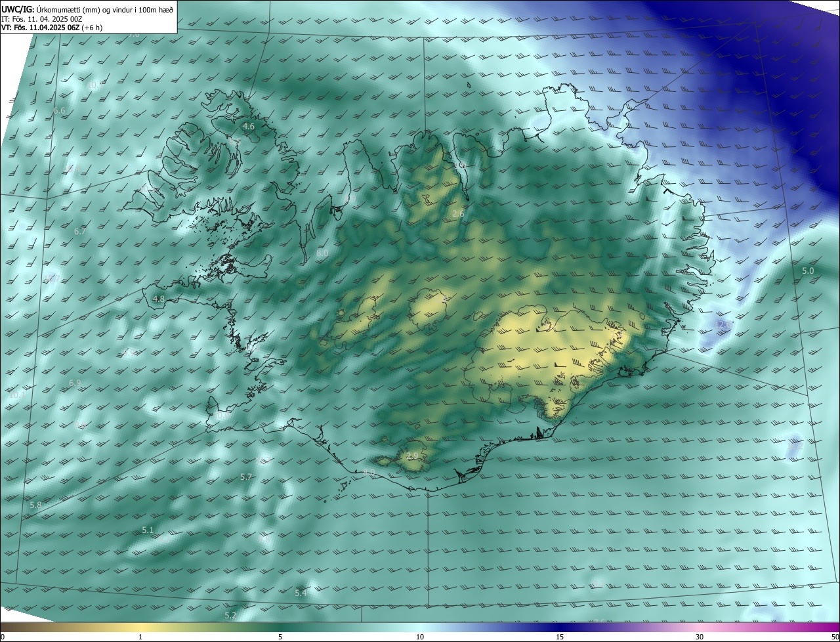840x642 pixels.
Task: Click the 6.7 value label on the map
Action: point(80,232)
